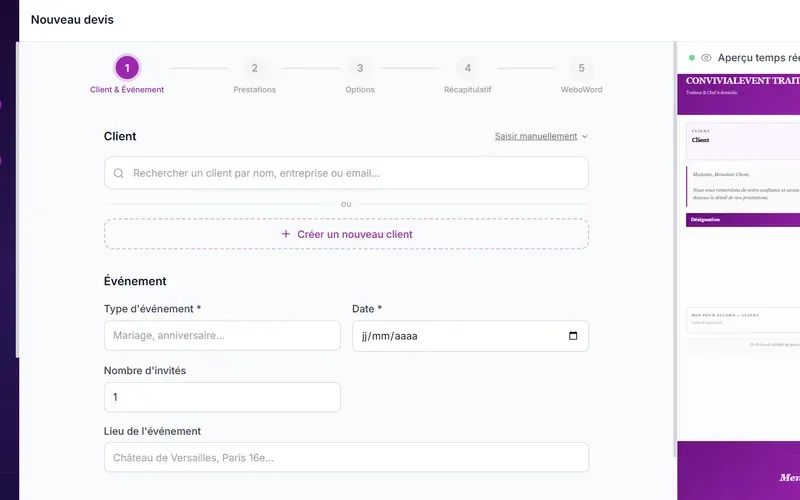Expand the Saisir manuellement chevron
The image size is (800, 500).
585,136
